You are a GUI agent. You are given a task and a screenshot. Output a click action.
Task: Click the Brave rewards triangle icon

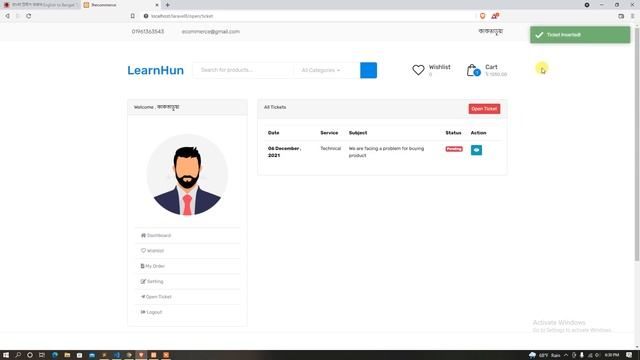pos(495,16)
